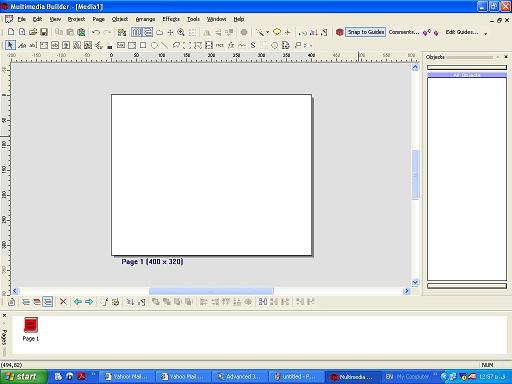Click the Comments... button
512x384 pixels.
click(x=404, y=32)
